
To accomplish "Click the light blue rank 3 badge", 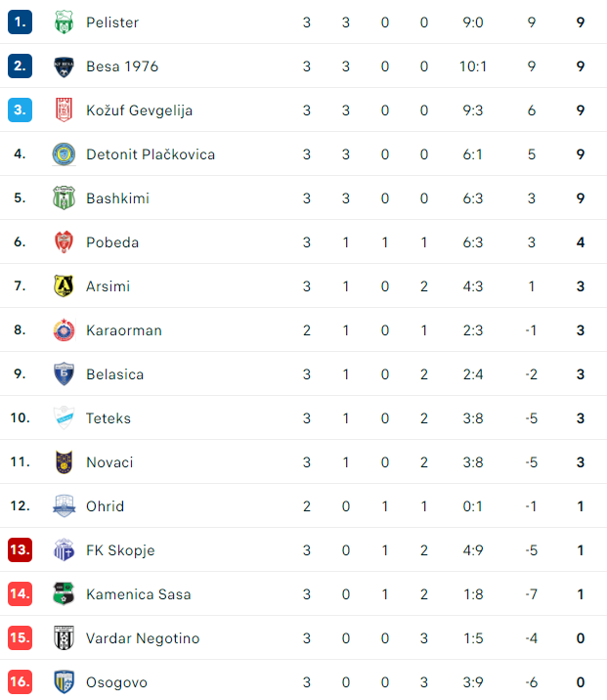I will [x=20, y=110].
